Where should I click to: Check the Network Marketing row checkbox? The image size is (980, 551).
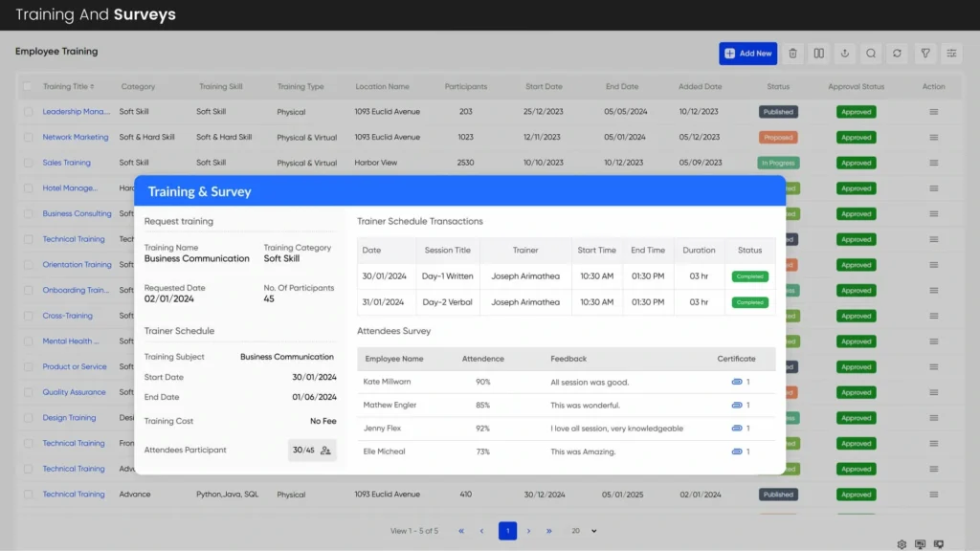28,138
